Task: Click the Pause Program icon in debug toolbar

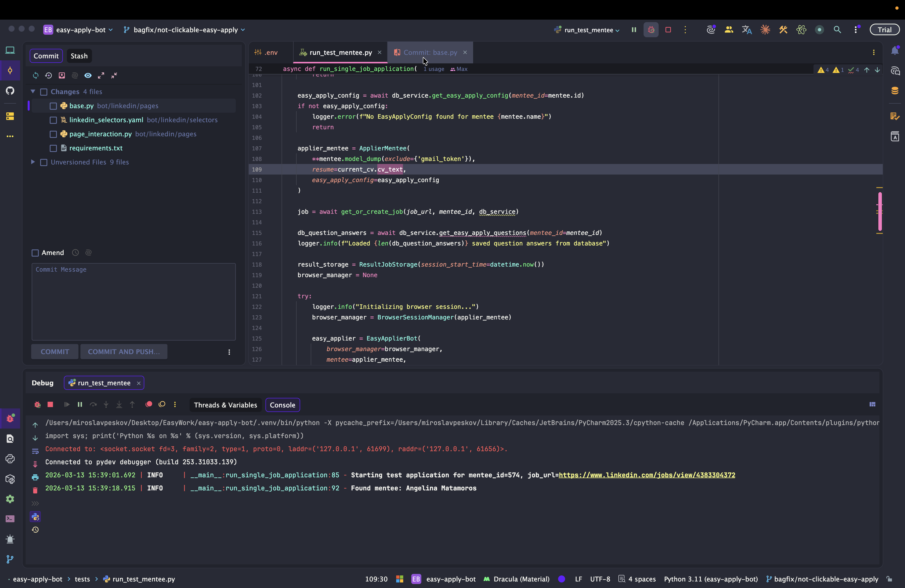Action: coord(80,404)
